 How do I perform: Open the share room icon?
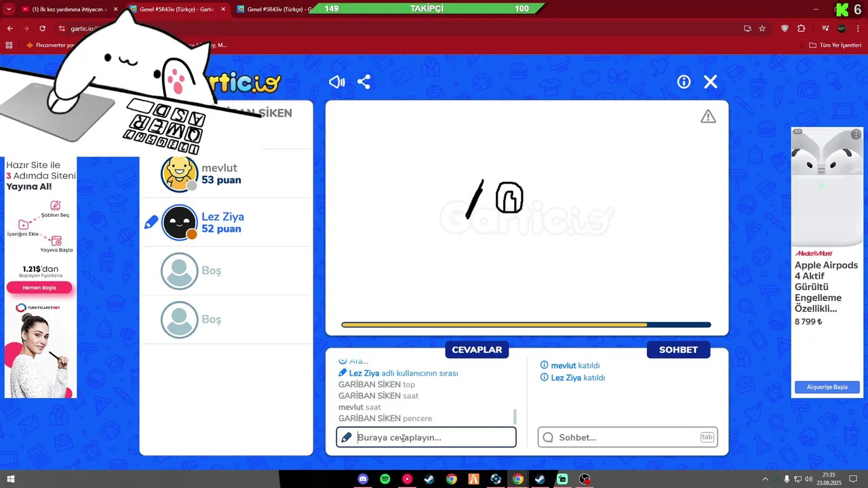coord(364,82)
